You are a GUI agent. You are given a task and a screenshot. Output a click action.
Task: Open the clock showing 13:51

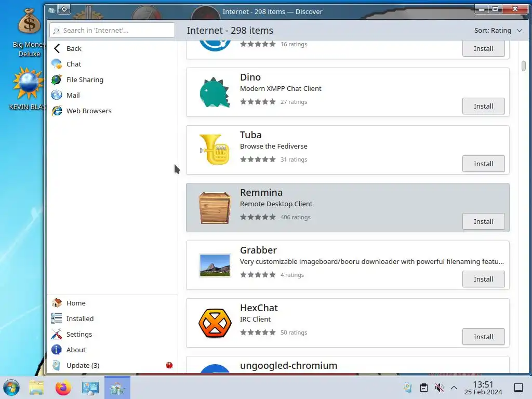point(483,388)
